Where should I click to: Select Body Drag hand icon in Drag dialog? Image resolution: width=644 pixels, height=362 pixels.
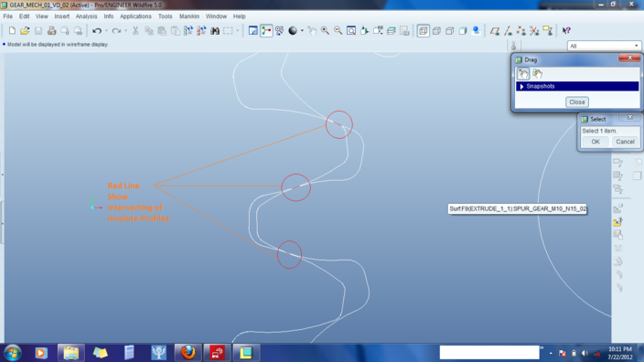537,73
